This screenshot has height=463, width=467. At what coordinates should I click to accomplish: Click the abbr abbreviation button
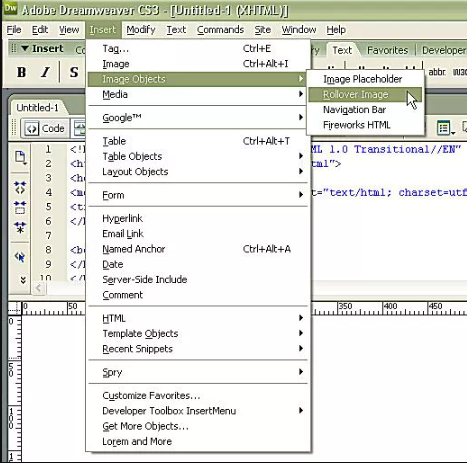click(x=437, y=72)
